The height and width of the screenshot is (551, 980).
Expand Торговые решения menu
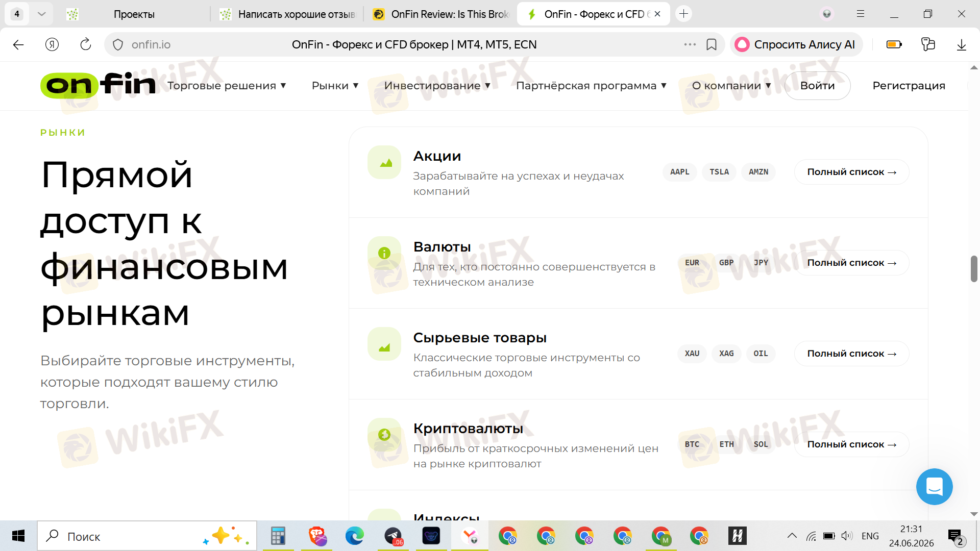pos(227,86)
